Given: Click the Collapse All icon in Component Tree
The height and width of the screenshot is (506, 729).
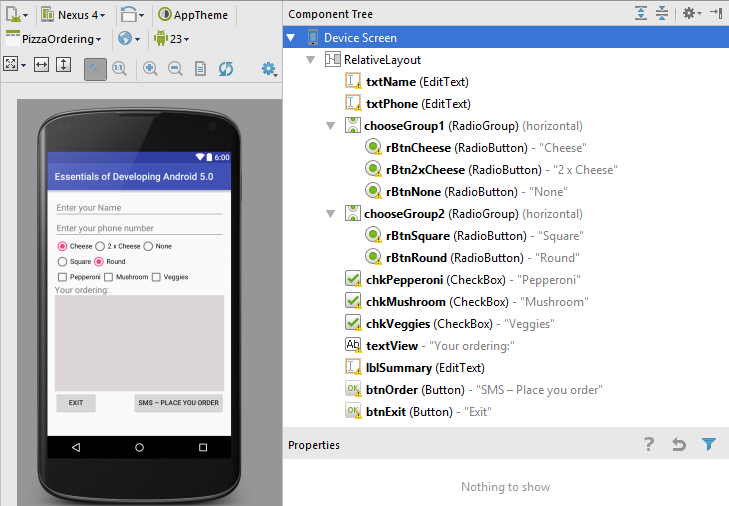Looking at the screenshot, I should 662,13.
